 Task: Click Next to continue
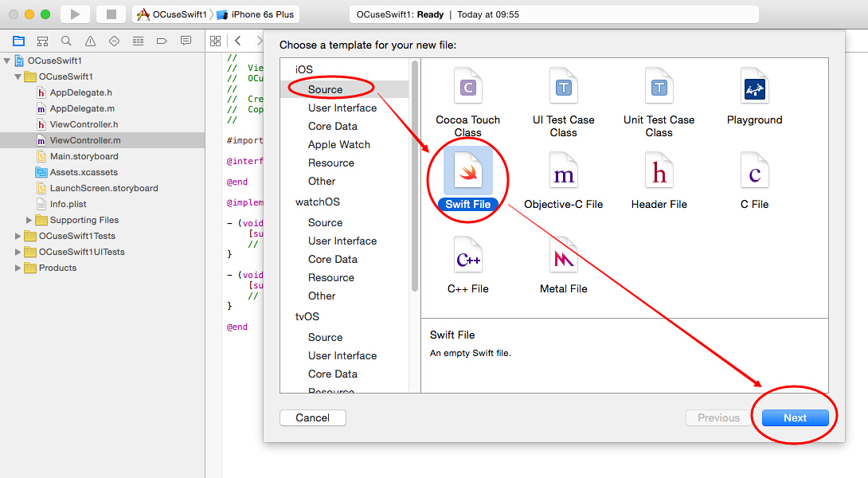(x=795, y=417)
